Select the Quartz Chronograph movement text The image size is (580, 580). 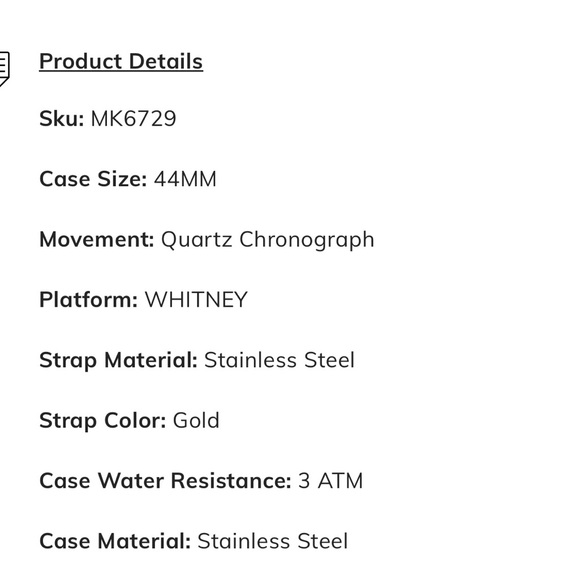coord(268,240)
